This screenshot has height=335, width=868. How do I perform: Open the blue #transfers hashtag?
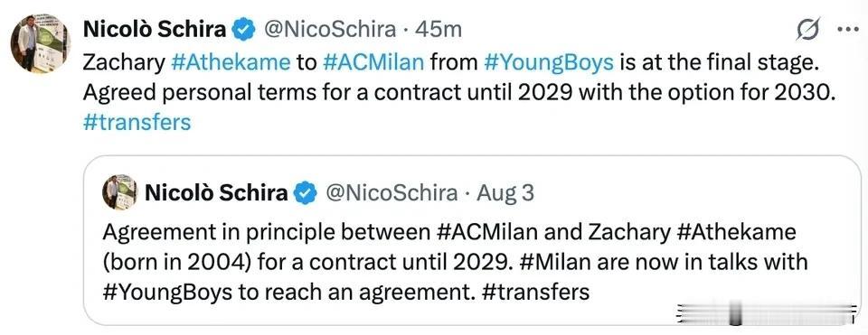click(137, 122)
